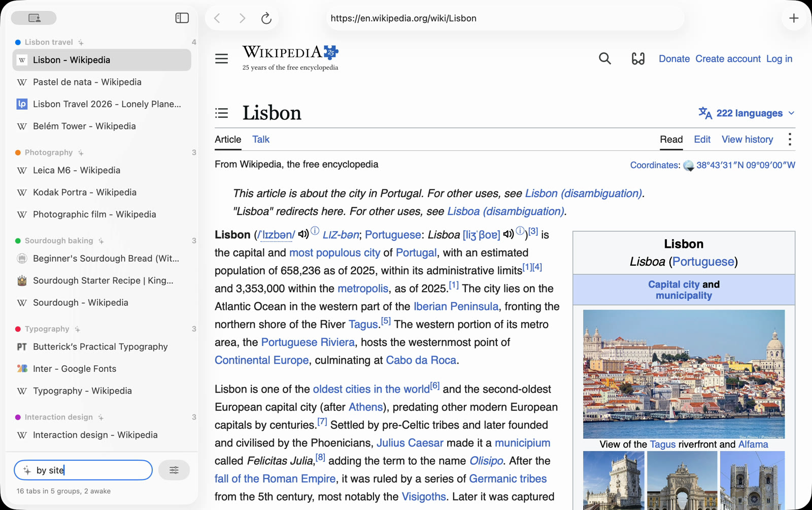Open tab filter settings sliders button
The width and height of the screenshot is (812, 510).
click(x=174, y=470)
